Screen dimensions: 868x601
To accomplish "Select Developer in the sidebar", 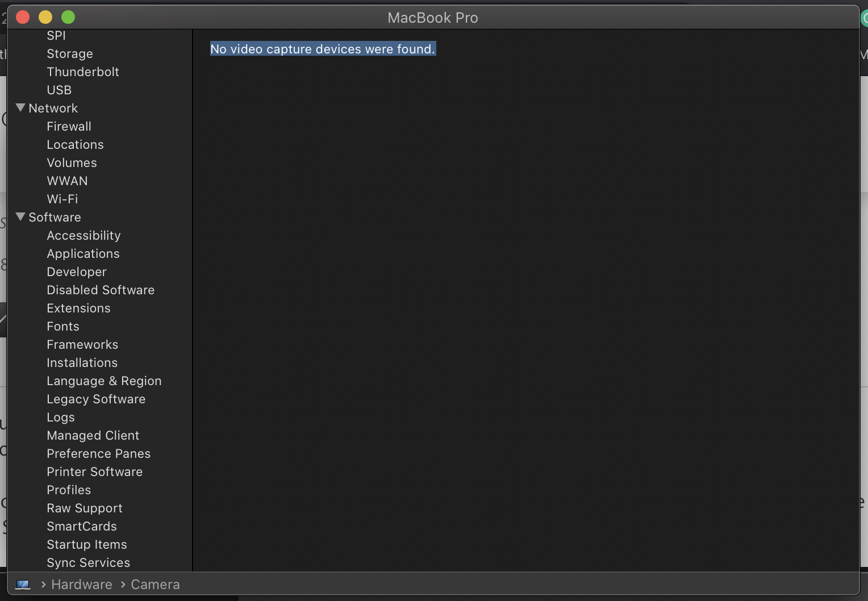I will 77,272.
